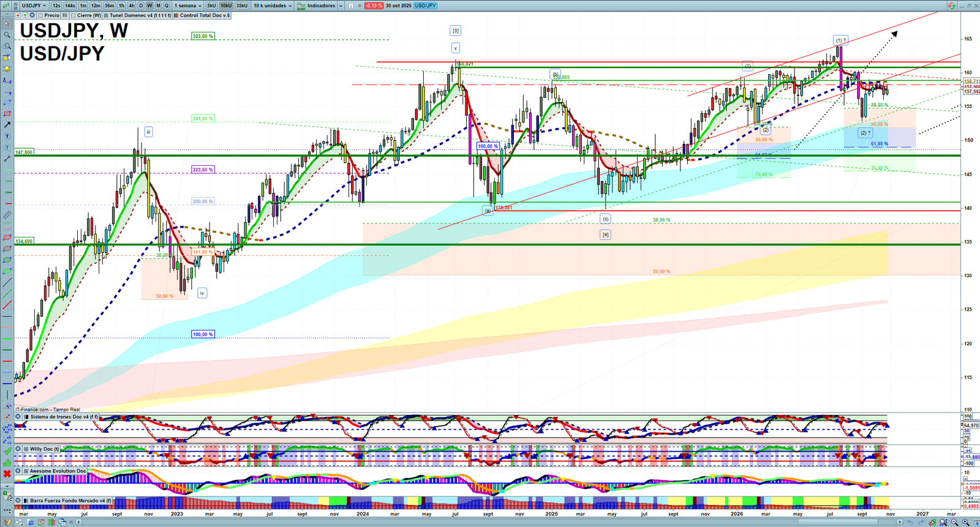Open the 10 k unidades dropdown
Screen dimensions: 980x527
tap(273, 6)
